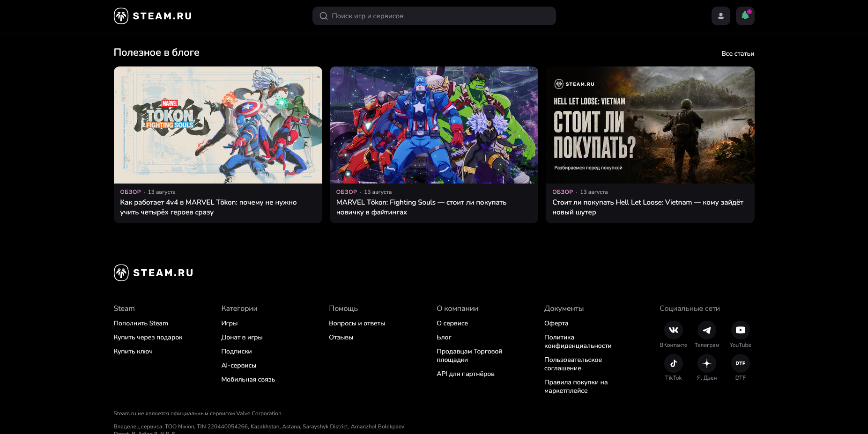Screen dimensions: 868x434
Task: Click the search magnifier icon
Action: click(323, 16)
